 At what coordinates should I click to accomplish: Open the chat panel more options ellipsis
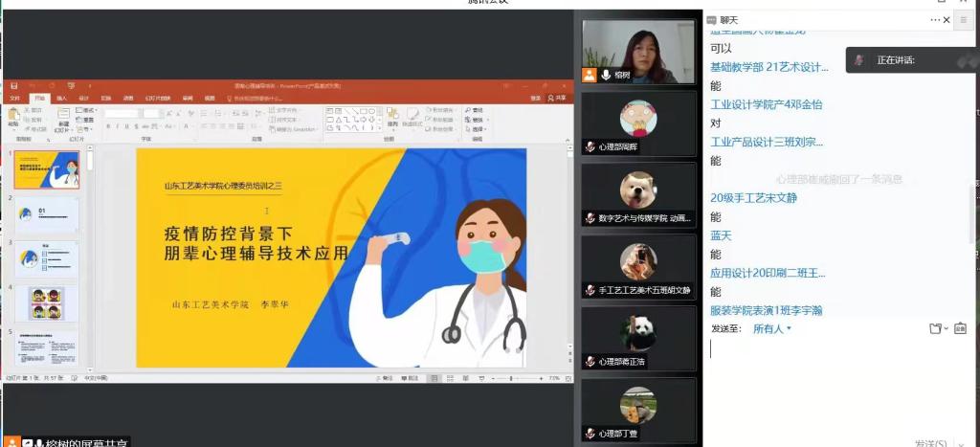(x=936, y=19)
